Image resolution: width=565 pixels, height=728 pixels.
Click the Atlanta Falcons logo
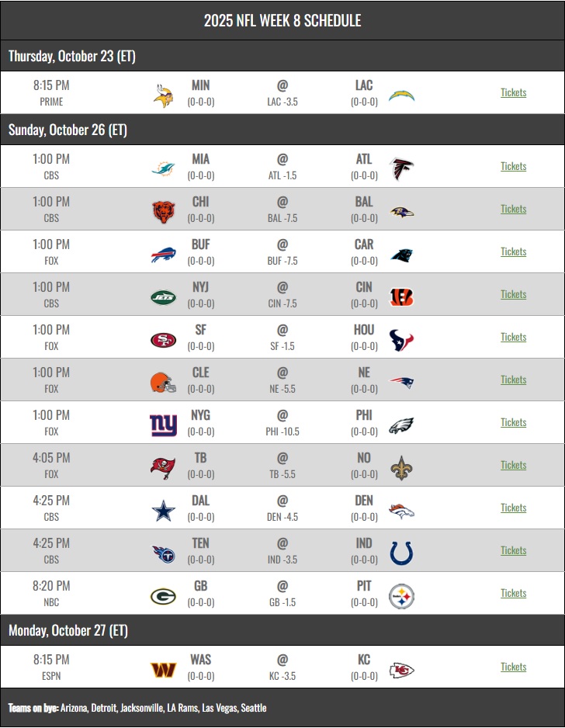tap(401, 167)
